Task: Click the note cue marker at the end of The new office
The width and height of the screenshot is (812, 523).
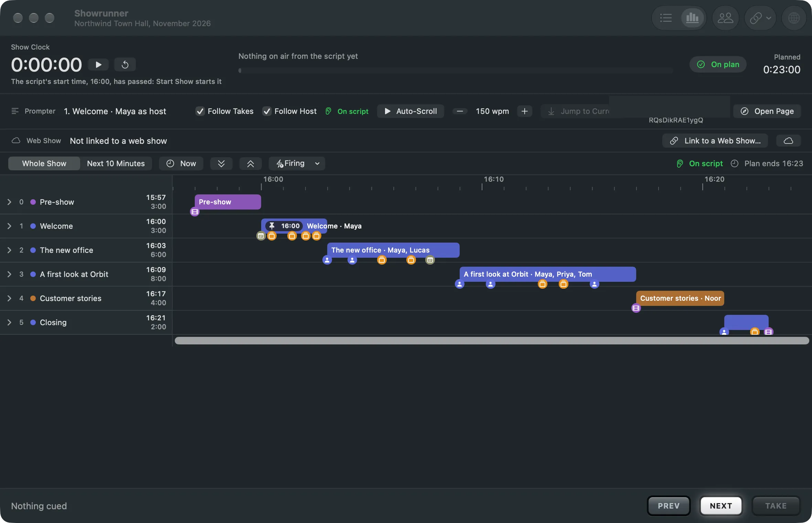Action: 430,260
